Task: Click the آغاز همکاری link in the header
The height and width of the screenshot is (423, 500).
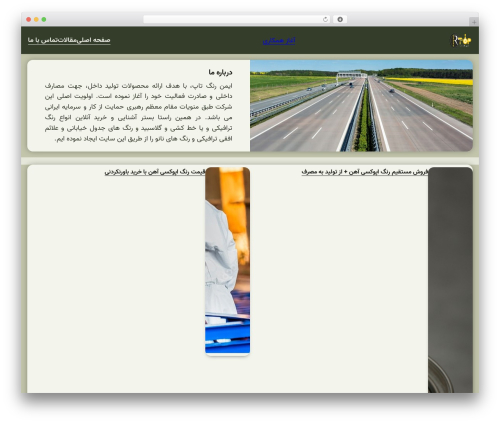Action: [x=279, y=41]
